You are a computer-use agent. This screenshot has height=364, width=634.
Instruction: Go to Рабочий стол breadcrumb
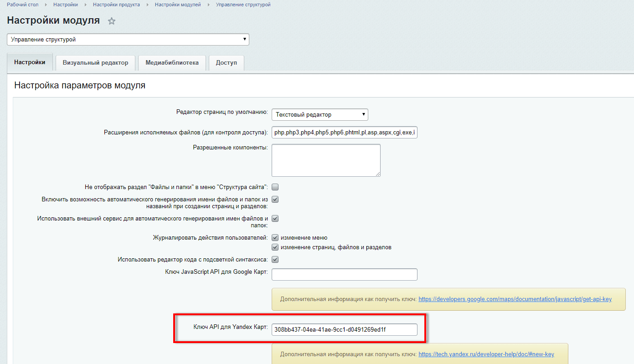tap(22, 5)
